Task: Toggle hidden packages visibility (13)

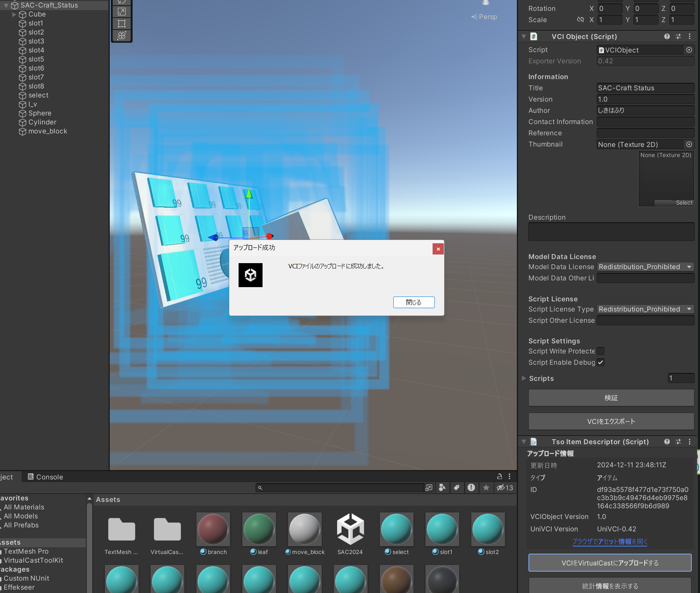Action: (505, 487)
